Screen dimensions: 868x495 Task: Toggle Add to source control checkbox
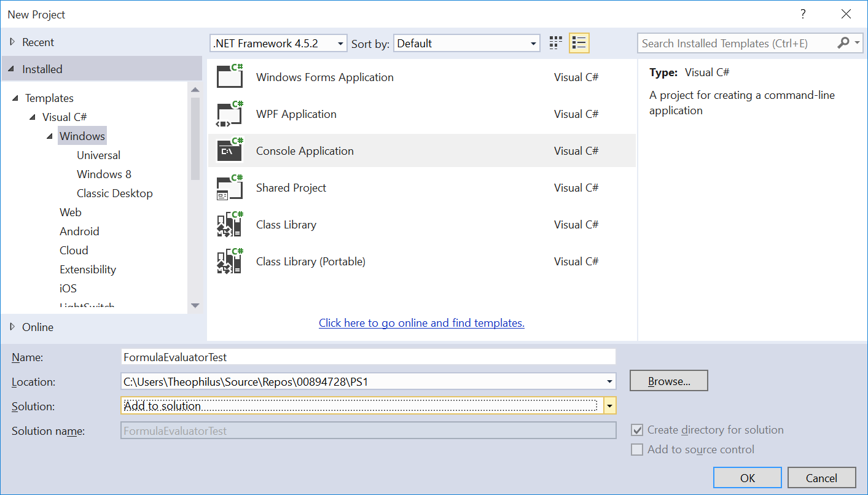[x=637, y=450]
